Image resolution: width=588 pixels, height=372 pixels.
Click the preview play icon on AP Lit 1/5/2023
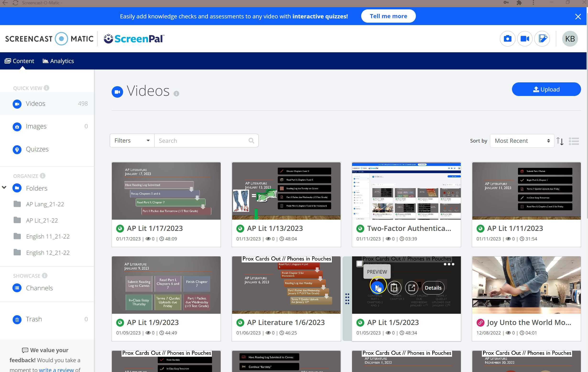(x=377, y=288)
